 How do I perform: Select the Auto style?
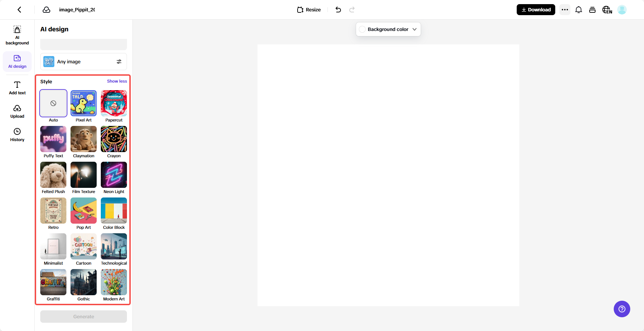tap(53, 103)
